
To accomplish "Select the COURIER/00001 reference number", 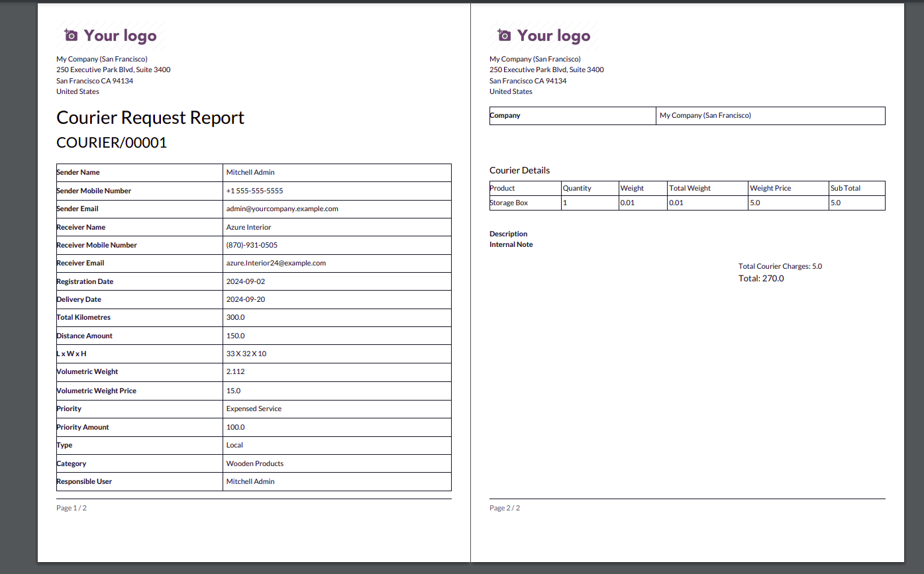I will pyautogui.click(x=111, y=142).
